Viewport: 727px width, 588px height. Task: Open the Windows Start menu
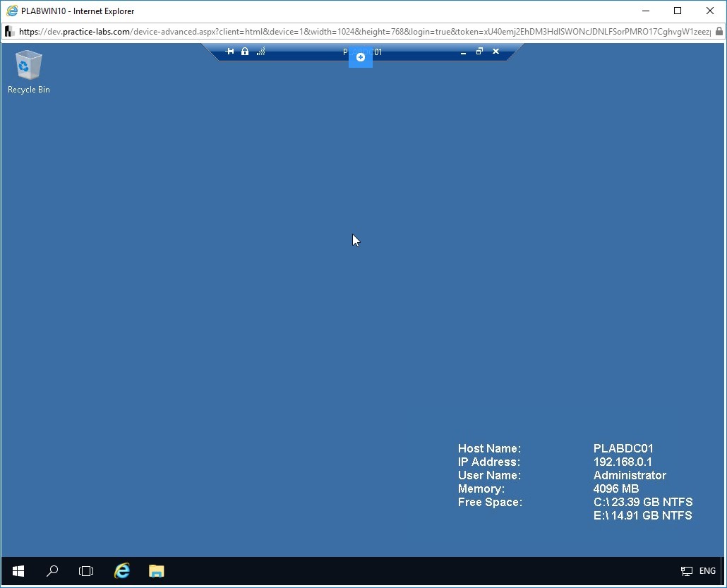click(x=18, y=571)
